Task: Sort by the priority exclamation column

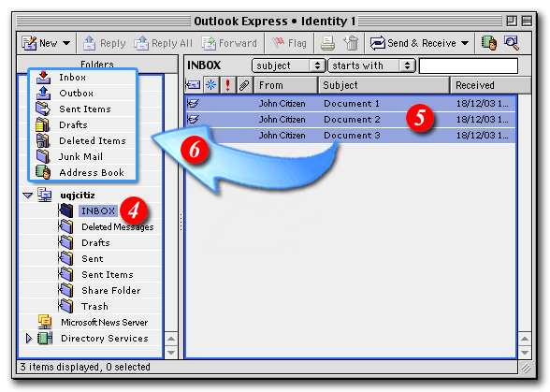Action: click(228, 85)
